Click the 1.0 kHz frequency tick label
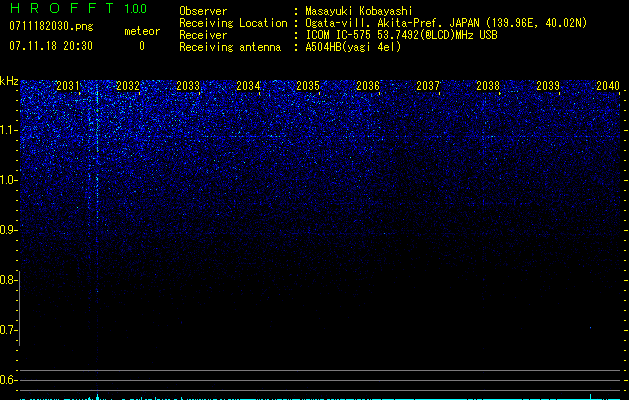Viewport: 629px width, 400px height. pos(8,180)
